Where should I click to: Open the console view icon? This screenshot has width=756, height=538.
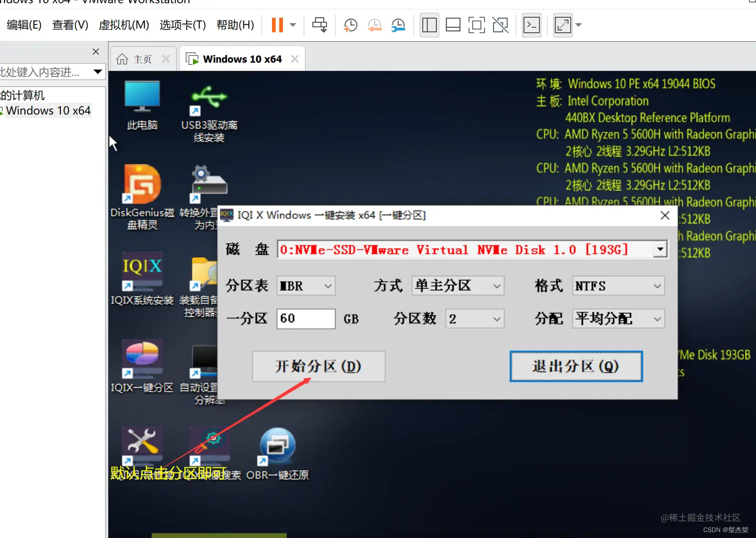point(531,25)
